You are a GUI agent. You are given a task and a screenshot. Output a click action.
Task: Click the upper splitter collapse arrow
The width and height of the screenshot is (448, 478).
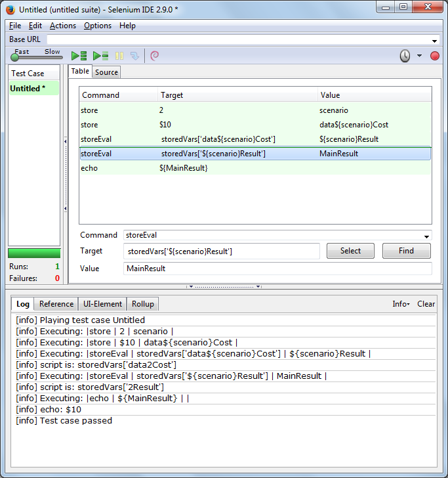65,141
